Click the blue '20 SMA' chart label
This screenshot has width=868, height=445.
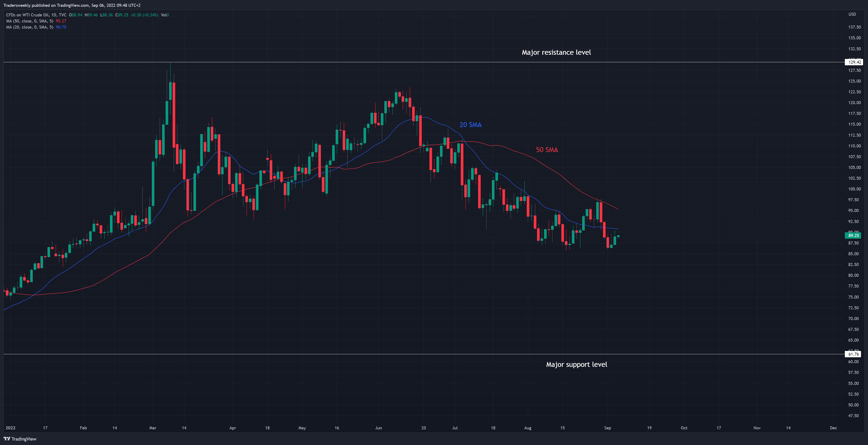pyautogui.click(x=470, y=125)
